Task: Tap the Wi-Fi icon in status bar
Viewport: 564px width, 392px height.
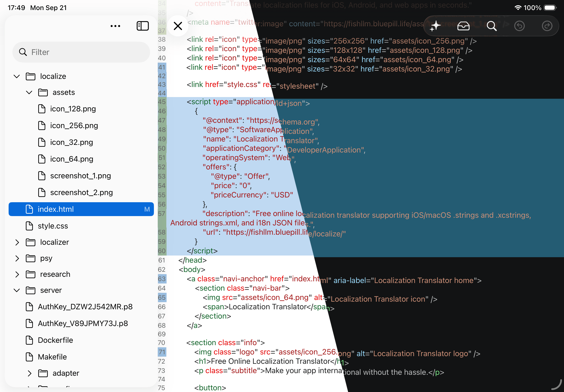Action: tap(518, 8)
